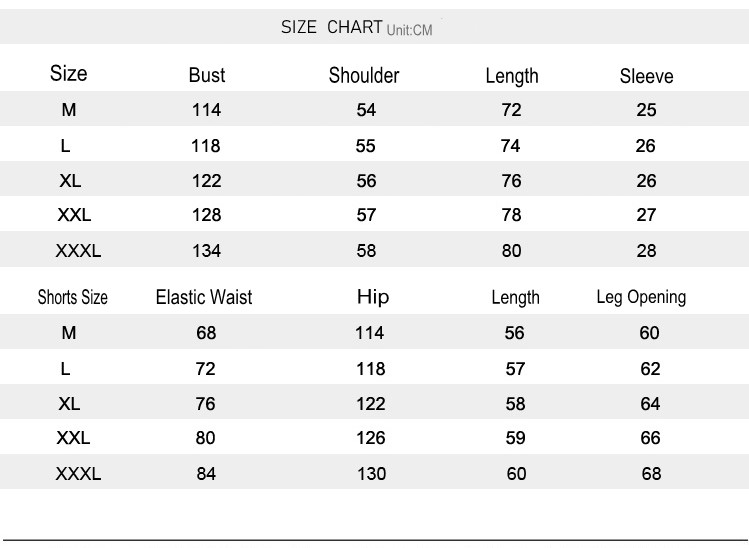The width and height of the screenshot is (749, 548).
Task: Click the top length value 78 for XXL
Action: 511,215
